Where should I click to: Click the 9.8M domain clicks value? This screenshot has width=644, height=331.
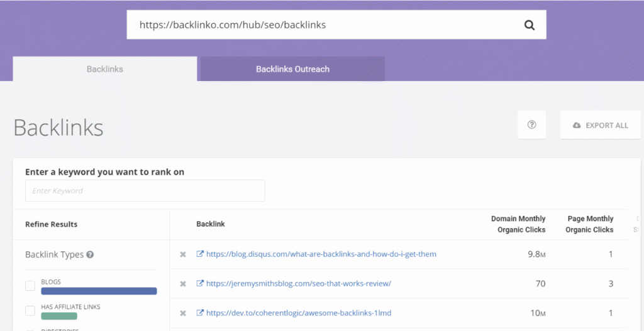tap(536, 254)
